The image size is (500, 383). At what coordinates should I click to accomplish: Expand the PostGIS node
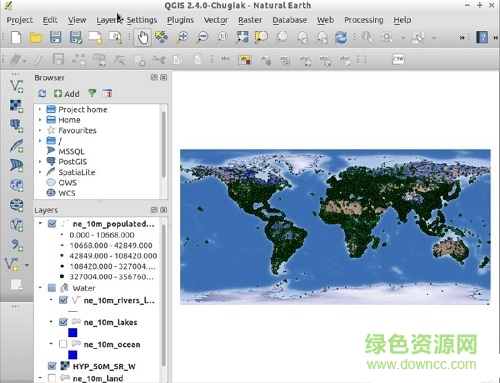(40, 162)
